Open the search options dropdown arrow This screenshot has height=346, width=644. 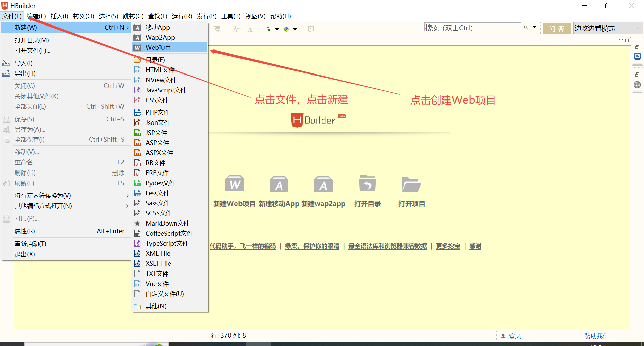click(x=534, y=27)
